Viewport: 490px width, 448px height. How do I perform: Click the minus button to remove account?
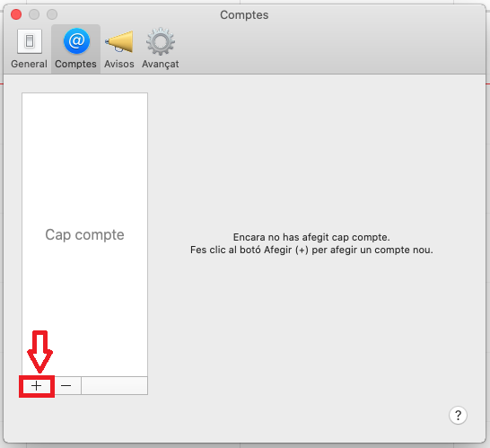(x=66, y=386)
